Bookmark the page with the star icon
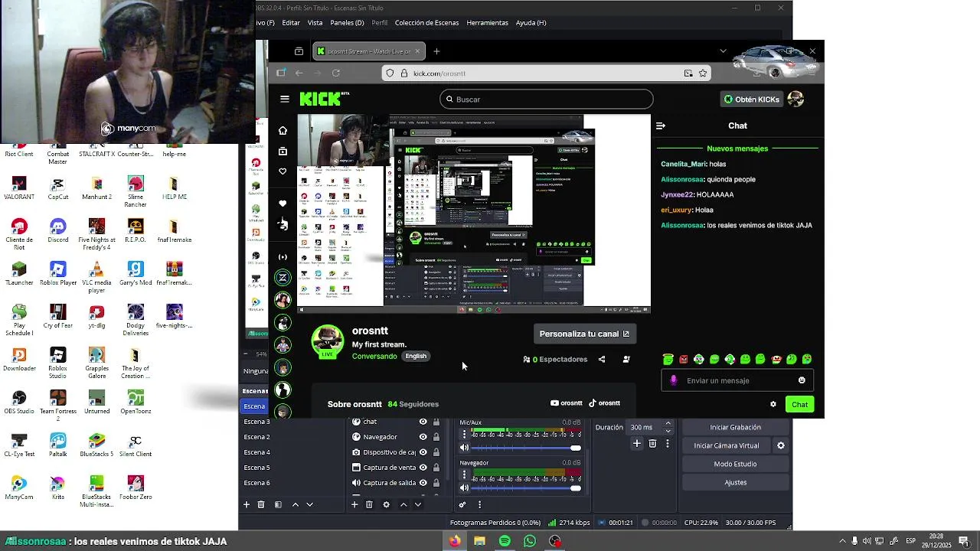Viewport: 980px width, 551px height. click(x=703, y=73)
